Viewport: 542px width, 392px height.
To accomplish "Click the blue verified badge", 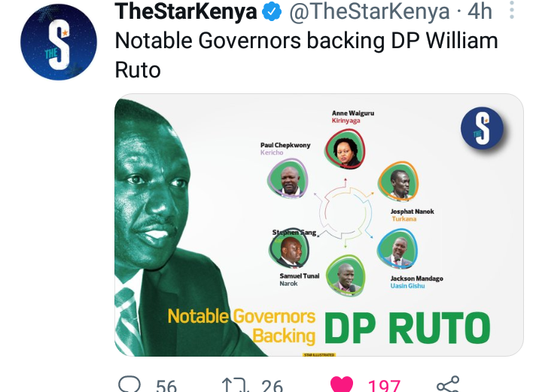I will (272, 11).
